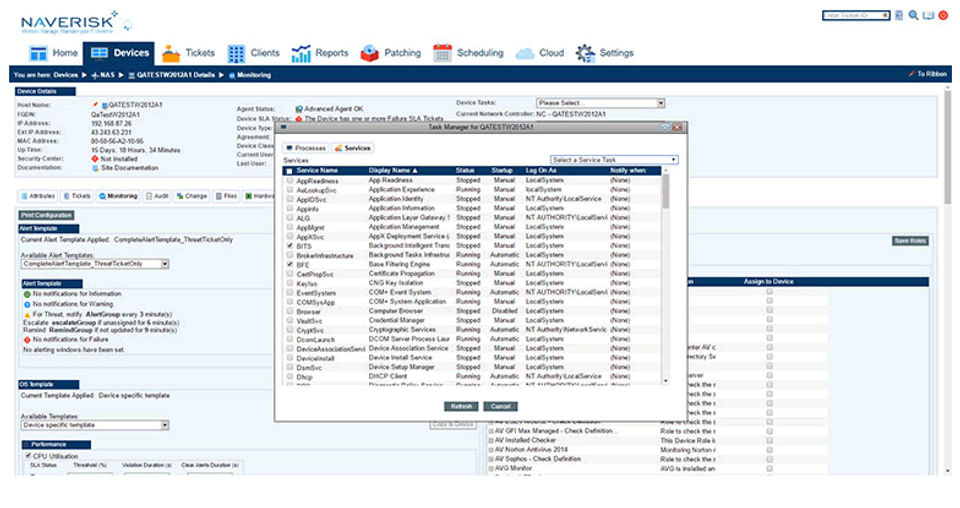Switch to Services tab in Task Manager
960x508 pixels.
point(353,148)
